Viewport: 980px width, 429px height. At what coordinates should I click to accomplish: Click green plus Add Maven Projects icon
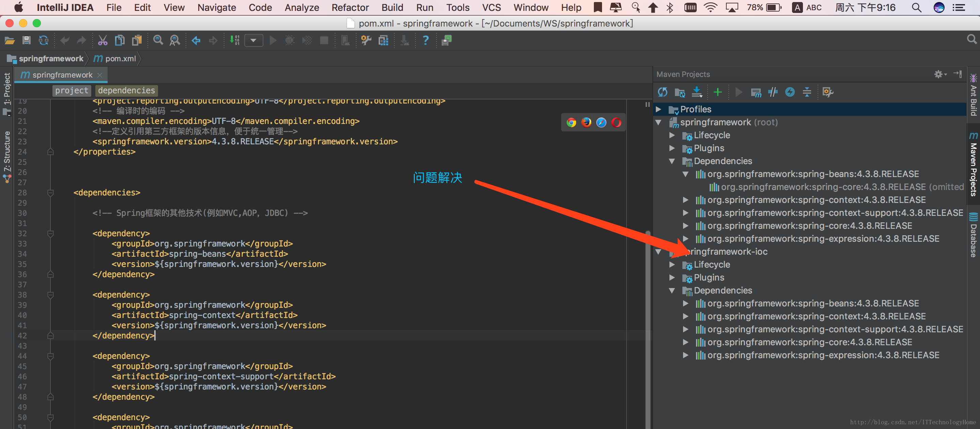[x=717, y=92]
